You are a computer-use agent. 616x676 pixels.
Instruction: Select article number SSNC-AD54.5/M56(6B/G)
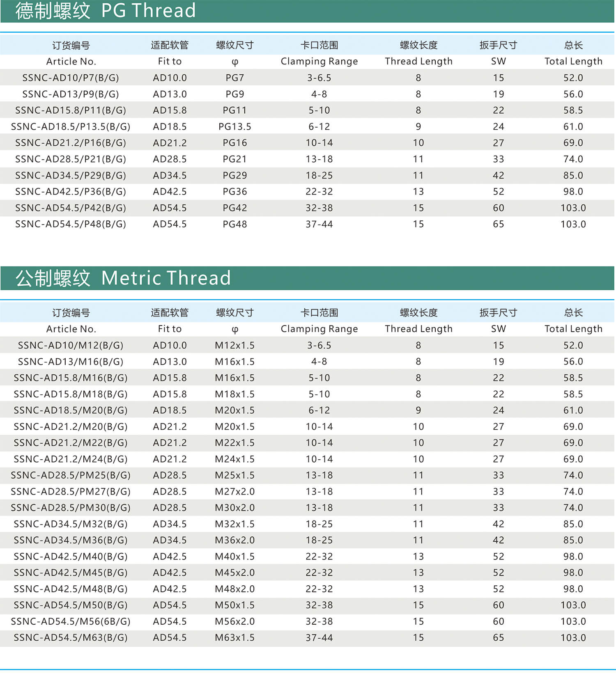71,621
